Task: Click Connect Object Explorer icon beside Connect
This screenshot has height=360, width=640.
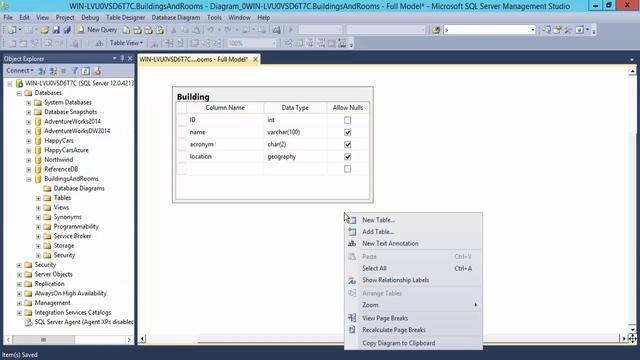Action: (x=42, y=71)
